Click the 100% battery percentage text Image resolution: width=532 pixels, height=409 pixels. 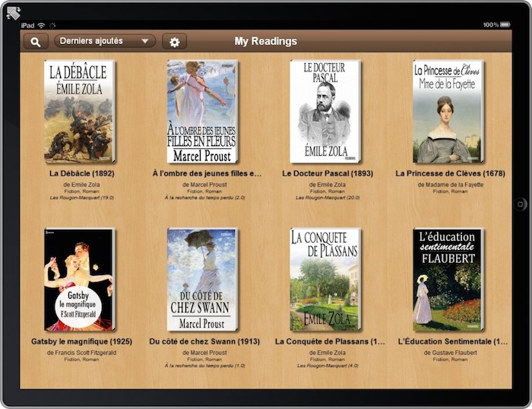[491, 25]
